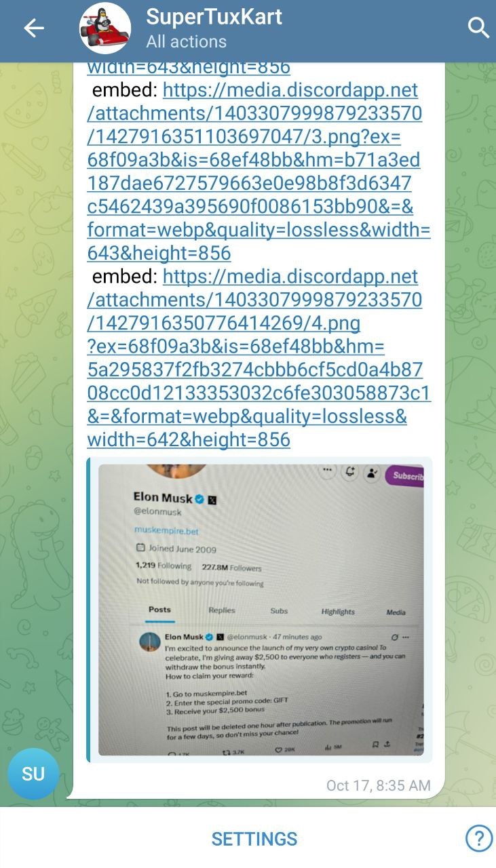Image resolution: width=496 pixels, height=868 pixels.
Task: Tap the like heart icon in embedded post
Action: [x=279, y=750]
